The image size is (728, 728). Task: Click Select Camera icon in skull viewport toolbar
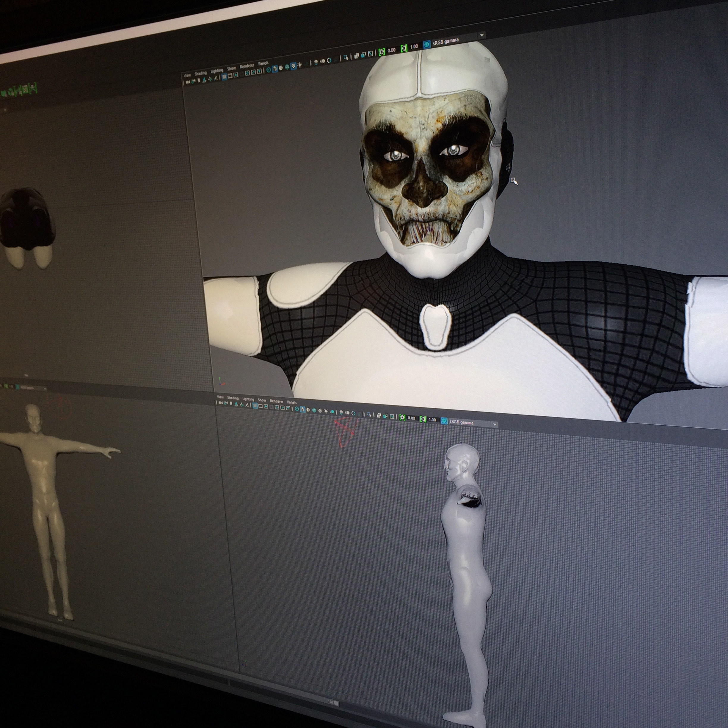pyautogui.click(x=188, y=82)
